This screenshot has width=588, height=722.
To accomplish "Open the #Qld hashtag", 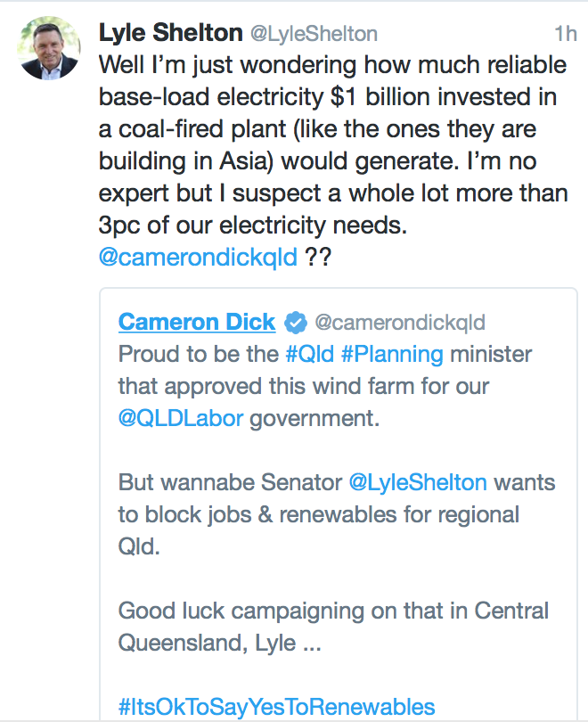I will 309,354.
